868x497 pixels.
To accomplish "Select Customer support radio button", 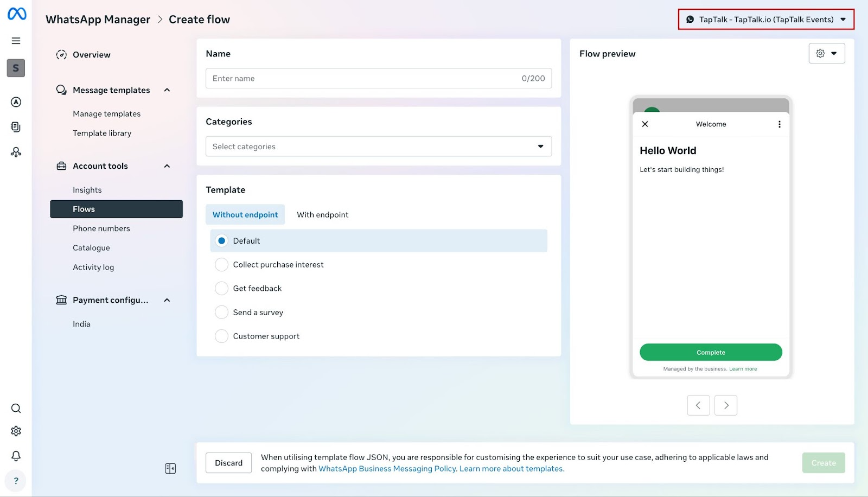I will pos(221,336).
